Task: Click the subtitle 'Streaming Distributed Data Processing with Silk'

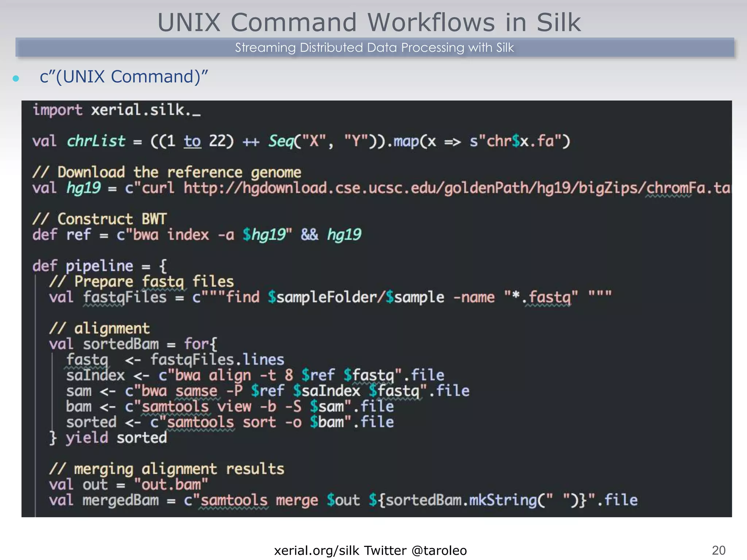Action: point(374,47)
